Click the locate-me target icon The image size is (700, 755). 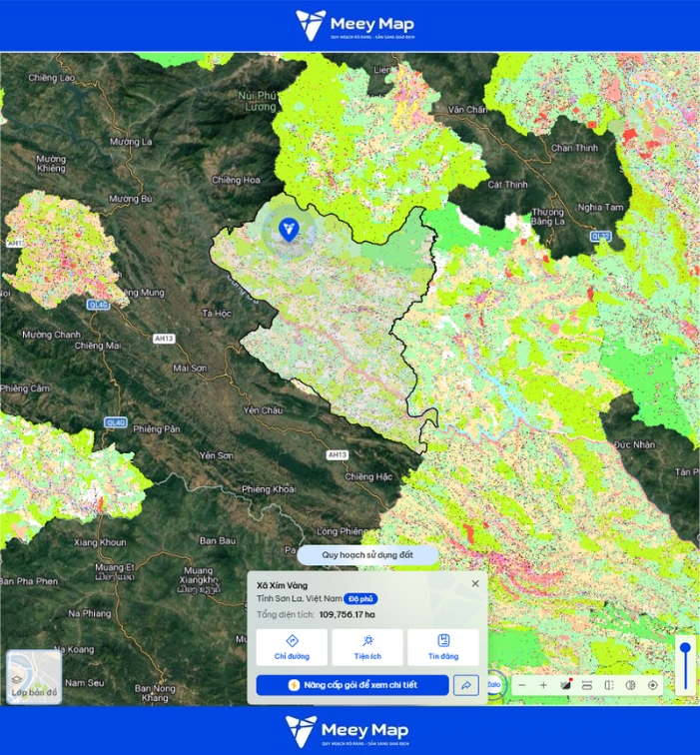coord(653,685)
